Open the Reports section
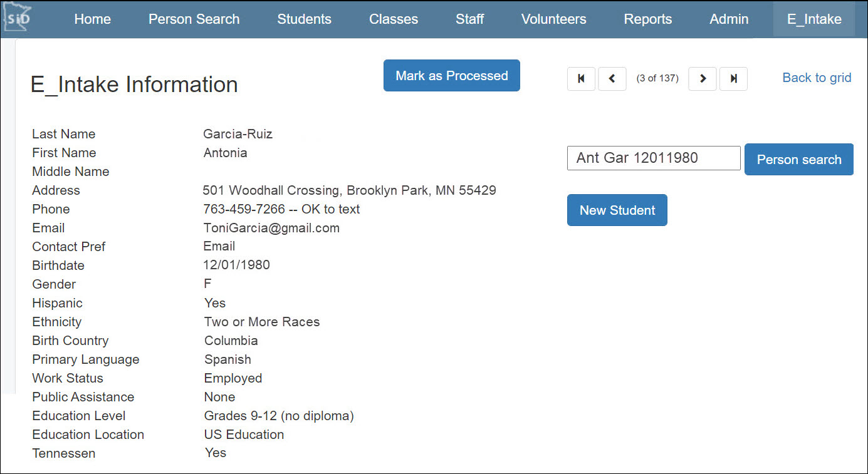The image size is (868, 474). (x=647, y=19)
